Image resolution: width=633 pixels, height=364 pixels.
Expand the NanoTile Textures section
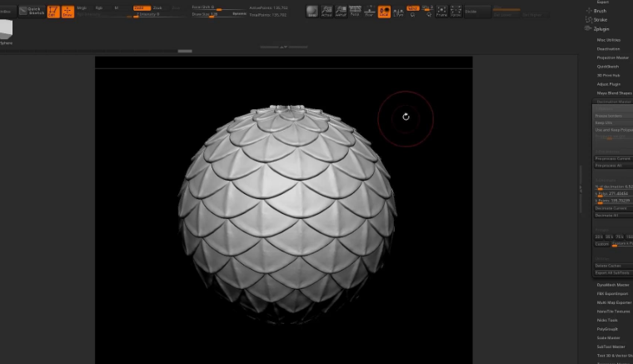point(613,312)
